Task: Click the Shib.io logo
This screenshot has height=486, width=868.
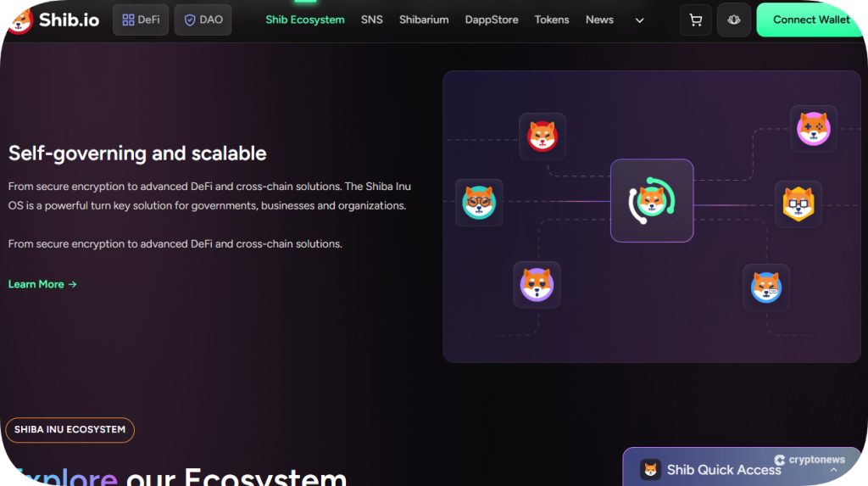Action: (53, 20)
